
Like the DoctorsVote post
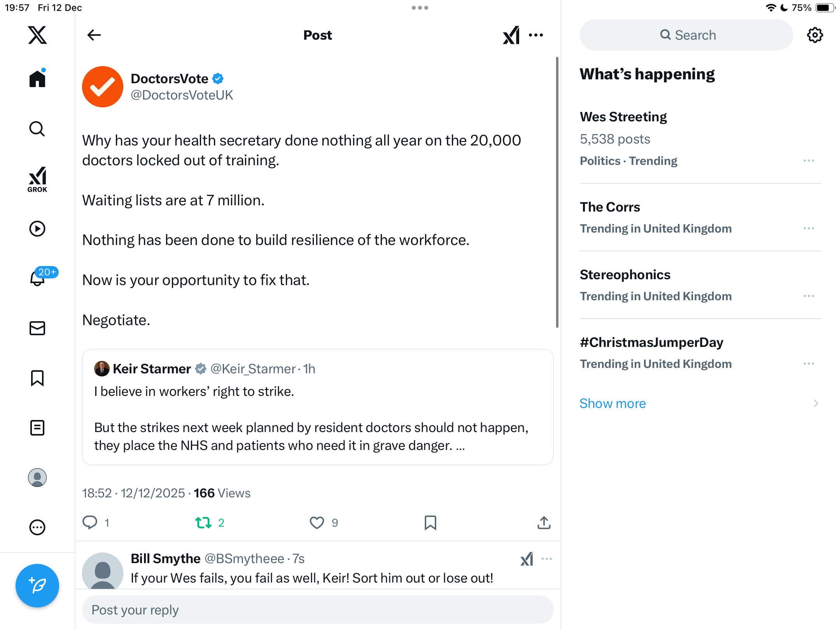(317, 523)
